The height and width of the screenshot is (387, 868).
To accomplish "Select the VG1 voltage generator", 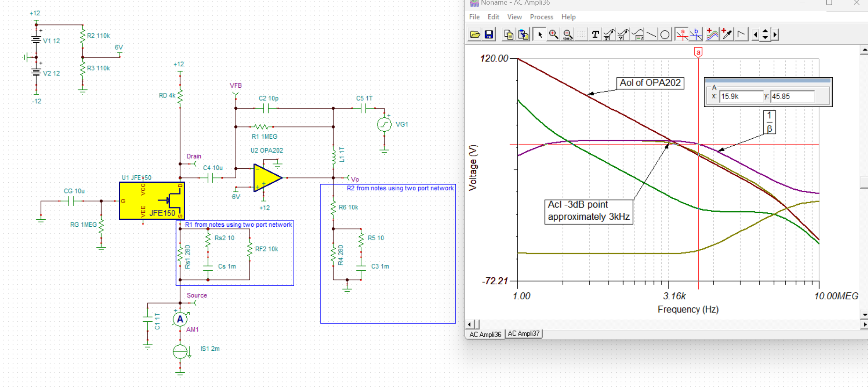I will tap(384, 124).
